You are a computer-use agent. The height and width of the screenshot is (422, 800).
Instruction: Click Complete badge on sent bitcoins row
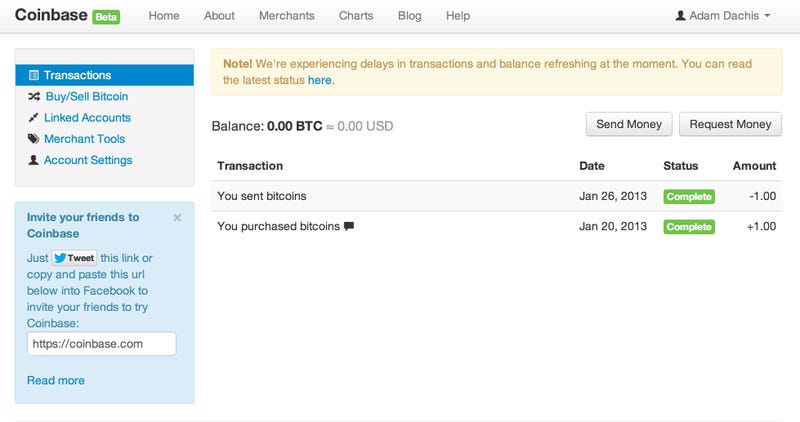click(x=689, y=196)
